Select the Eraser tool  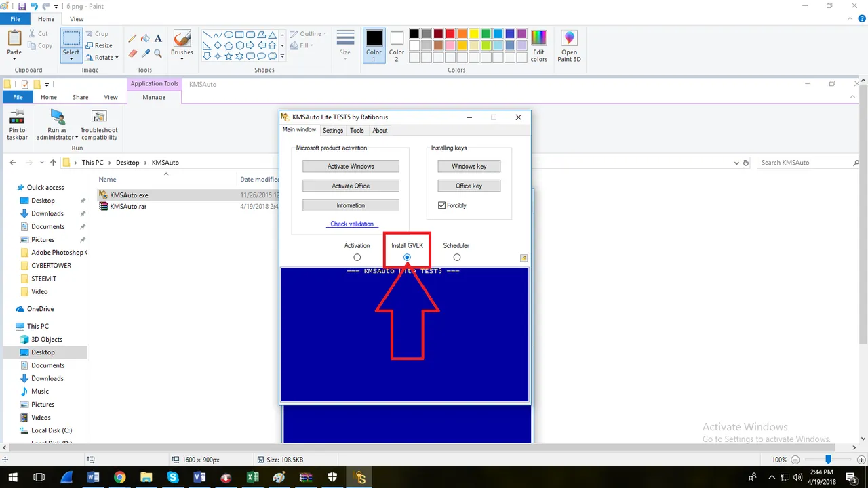133,53
